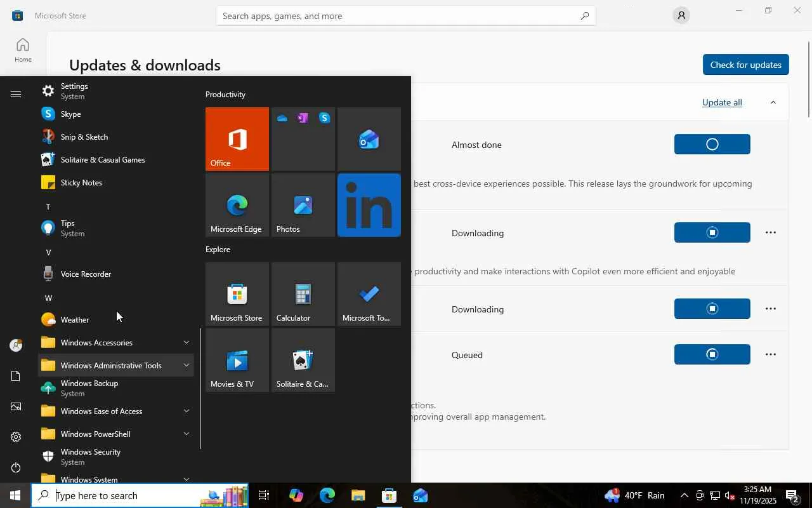Viewport: 812px width, 508px height.
Task: Click the Microsoft Store profile icon
Action: (x=681, y=15)
